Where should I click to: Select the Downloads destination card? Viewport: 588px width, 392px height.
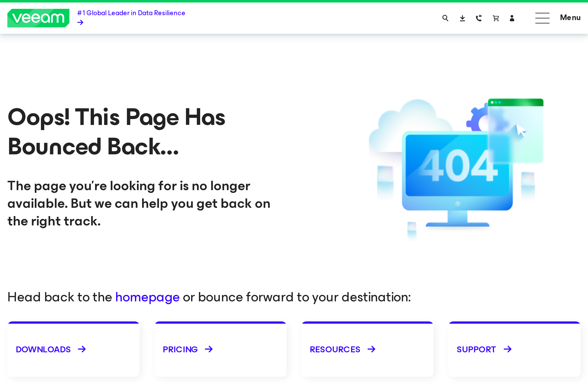click(73, 349)
